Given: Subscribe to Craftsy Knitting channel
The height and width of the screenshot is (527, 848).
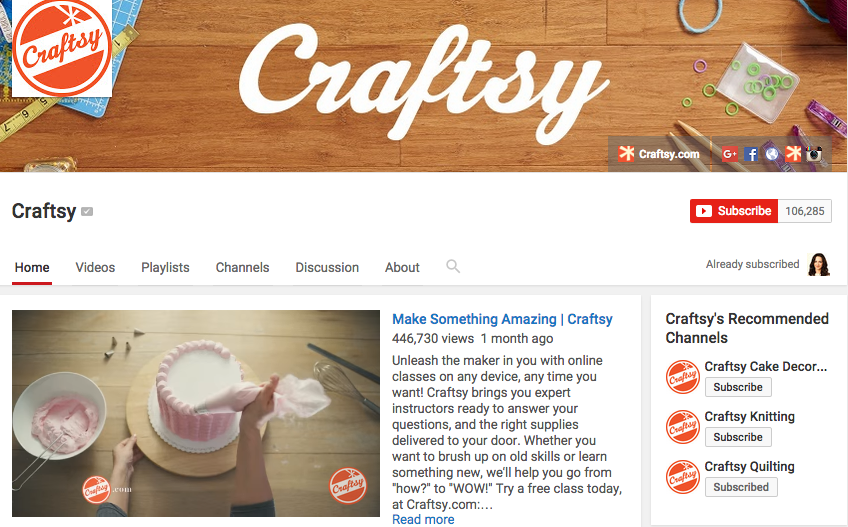Looking at the screenshot, I should click(x=738, y=437).
